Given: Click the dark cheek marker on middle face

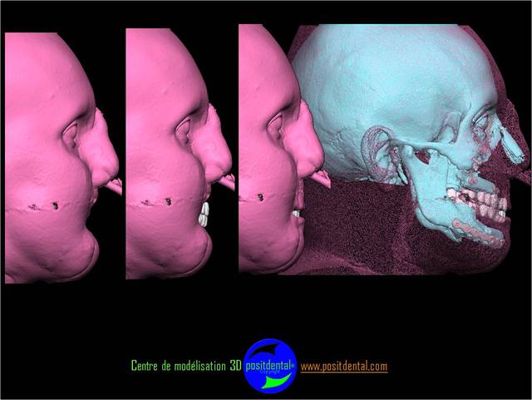Looking at the screenshot, I should 168,200.
